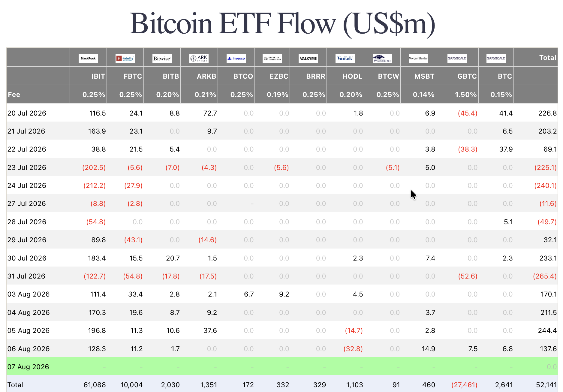Select the Total column header

pyautogui.click(x=548, y=58)
